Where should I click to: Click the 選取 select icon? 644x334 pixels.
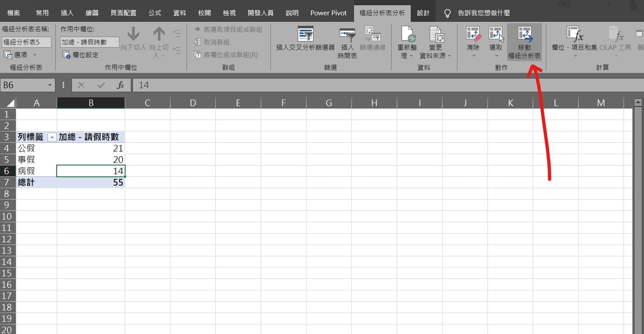click(x=496, y=34)
